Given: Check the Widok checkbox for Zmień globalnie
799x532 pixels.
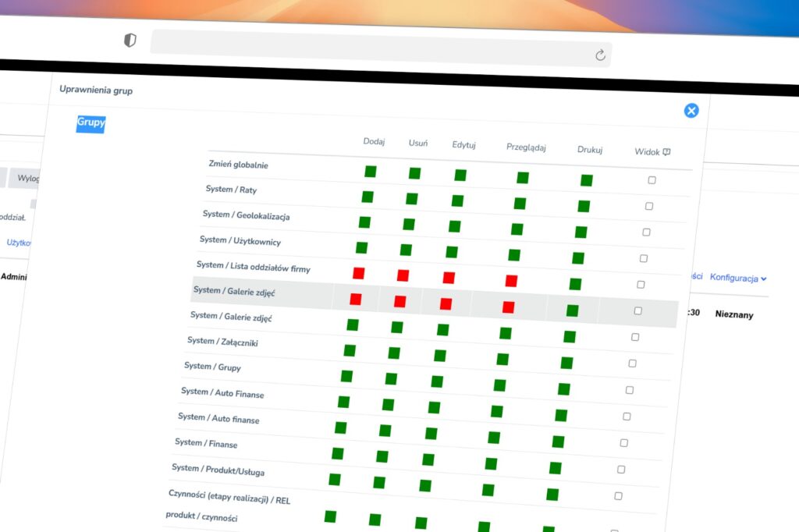Looking at the screenshot, I should 652,180.
